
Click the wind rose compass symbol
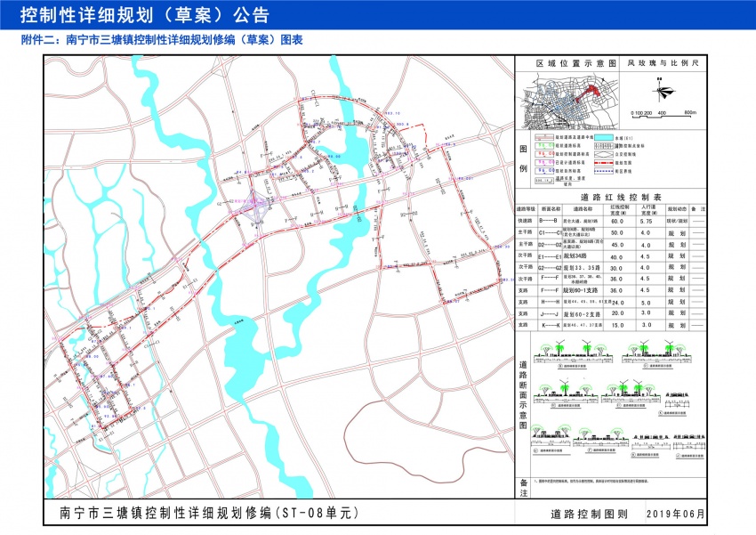pos(662,90)
